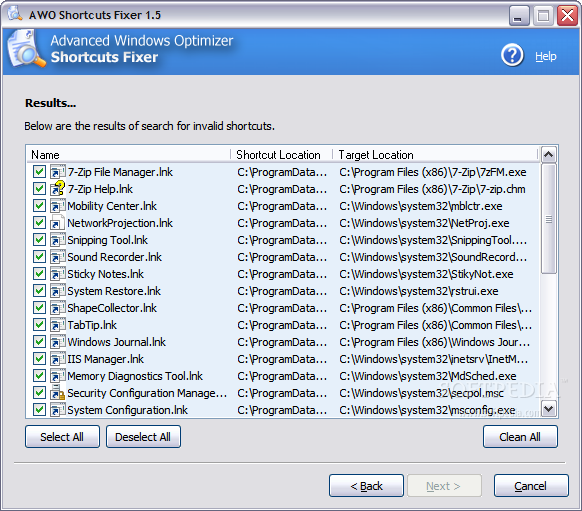Toggle the ShapeCollector.lnk checkbox
The image size is (582, 511).
tap(39, 308)
